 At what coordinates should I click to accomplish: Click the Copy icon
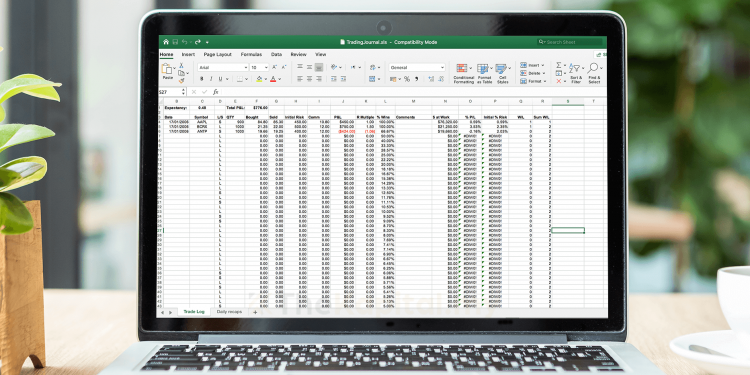click(181, 73)
